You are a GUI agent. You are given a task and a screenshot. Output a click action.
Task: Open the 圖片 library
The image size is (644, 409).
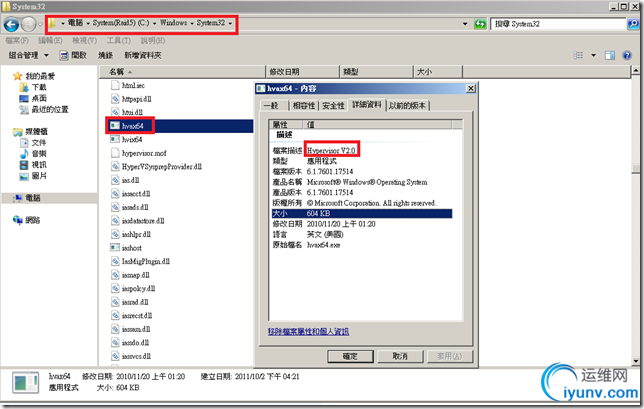click(33, 176)
